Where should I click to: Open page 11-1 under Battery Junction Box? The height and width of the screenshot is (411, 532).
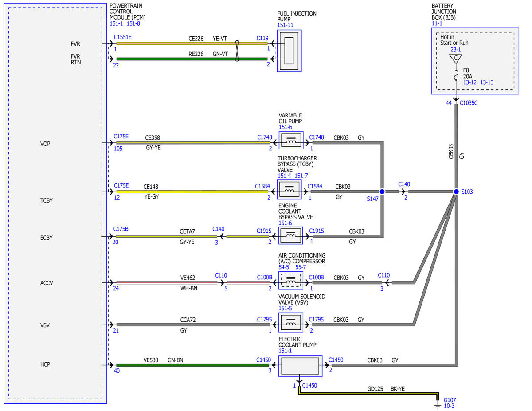[437, 23]
